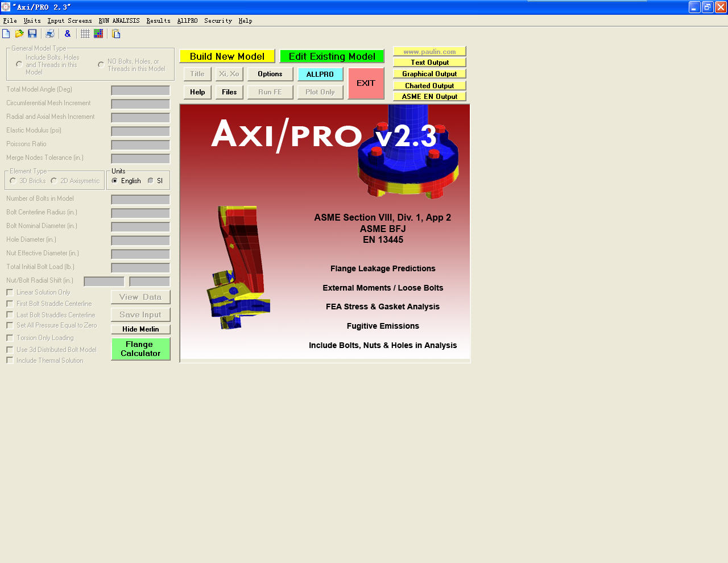Click the blue ampersand toolbar icon
The width and height of the screenshot is (728, 563).
[68, 34]
